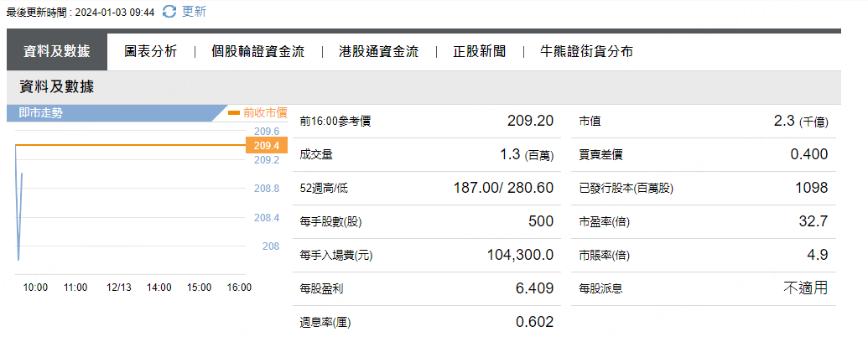Click the 12/13 date axis label
Viewport: 868px width, 337px height.
point(119,288)
